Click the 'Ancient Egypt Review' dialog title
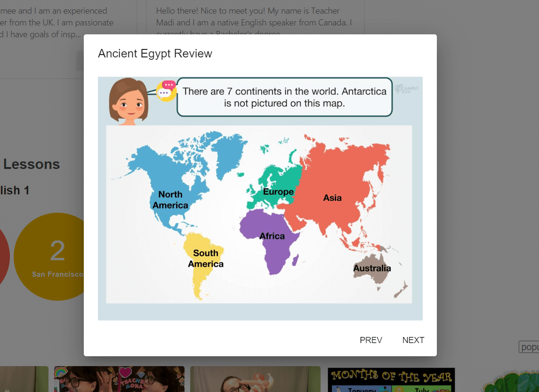Screen dimensions: 539x392 155,54
